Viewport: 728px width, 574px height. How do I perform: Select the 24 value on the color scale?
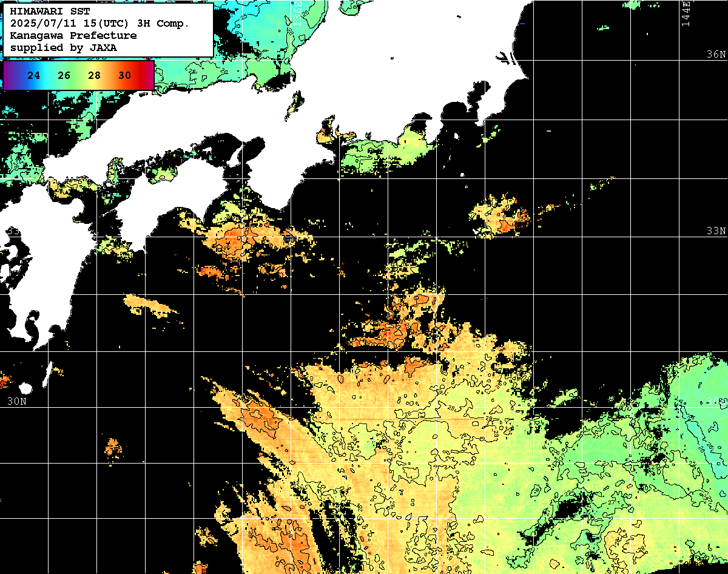coord(34,75)
